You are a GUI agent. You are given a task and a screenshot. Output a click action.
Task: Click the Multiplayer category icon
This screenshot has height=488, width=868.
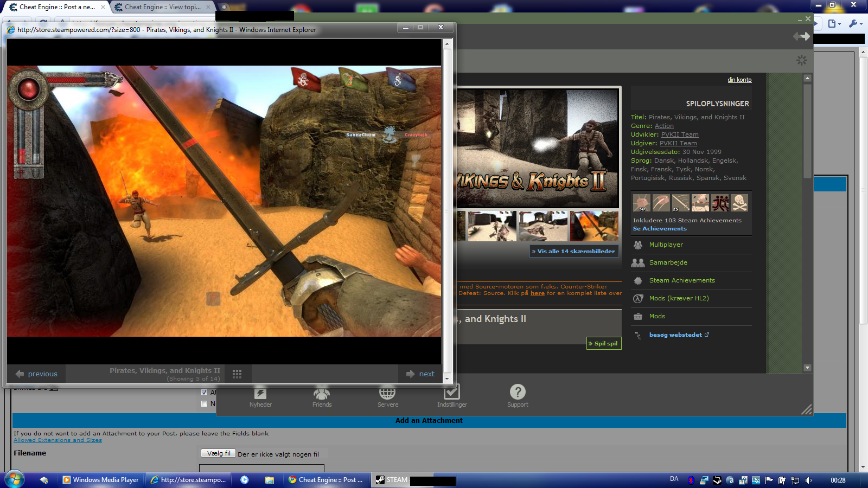click(x=638, y=245)
